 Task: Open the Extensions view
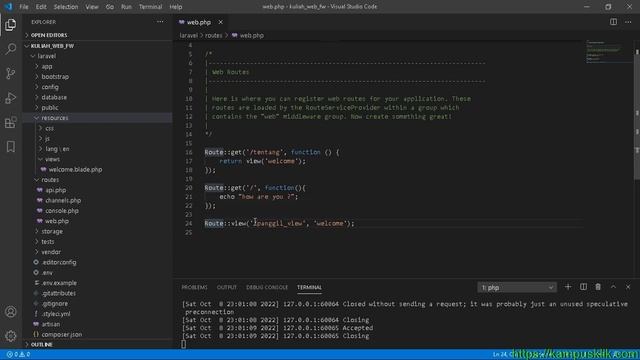[11, 122]
